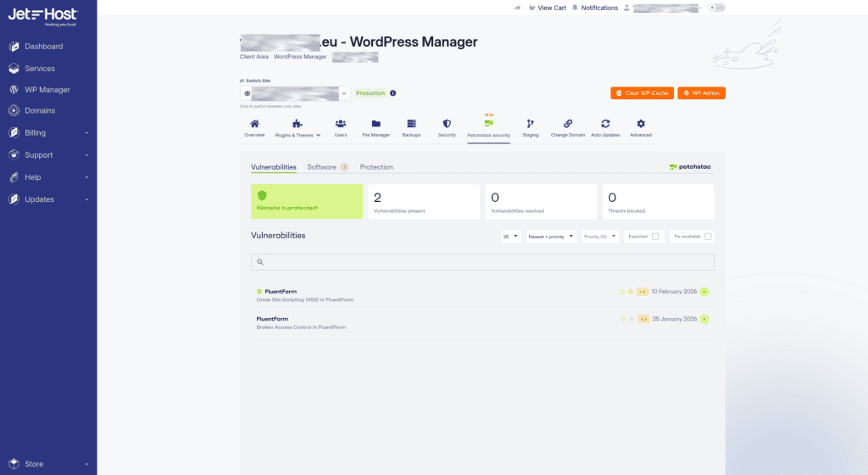Viewport: 868px width, 475px height.
Task: Enable the Fix available checkbox
Action: tap(708, 237)
